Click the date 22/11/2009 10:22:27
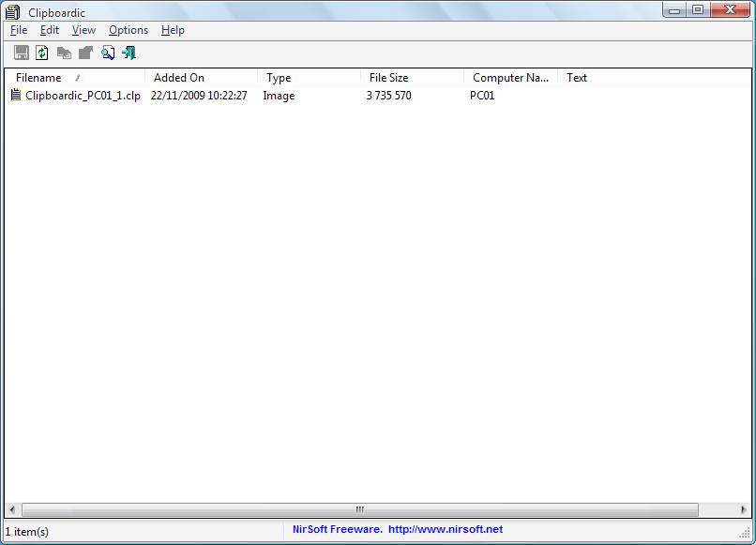This screenshot has height=545, width=756. (199, 96)
